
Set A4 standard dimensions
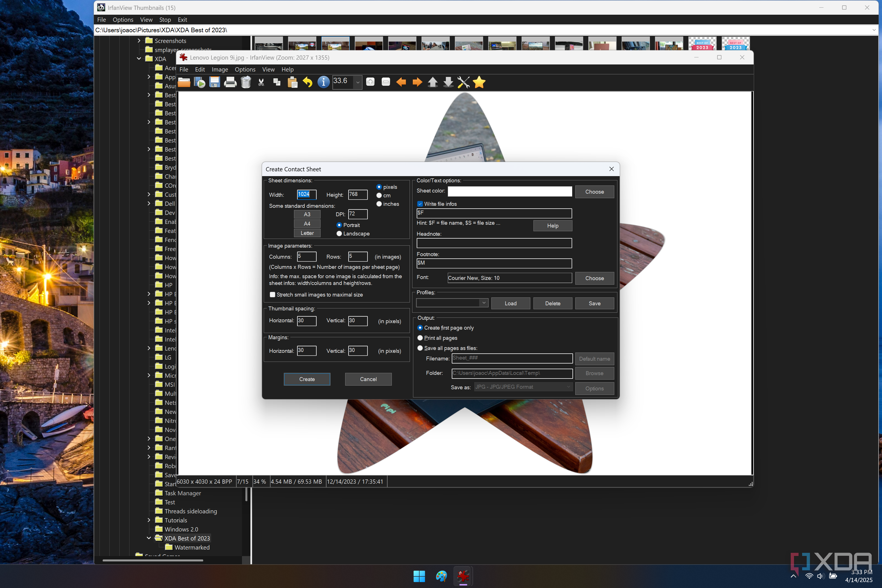(307, 224)
